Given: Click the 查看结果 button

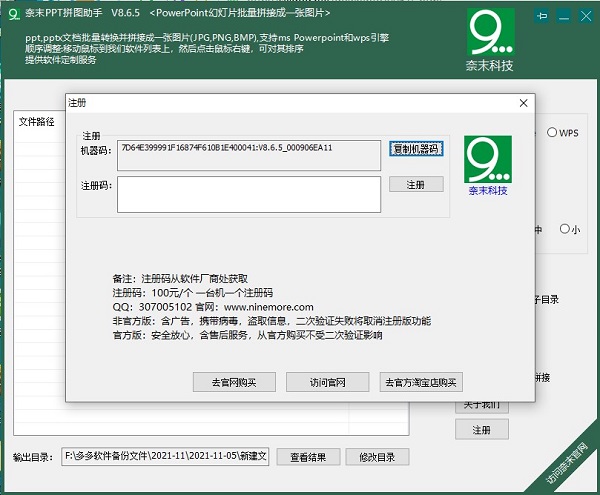Looking at the screenshot, I should pyautogui.click(x=308, y=457).
